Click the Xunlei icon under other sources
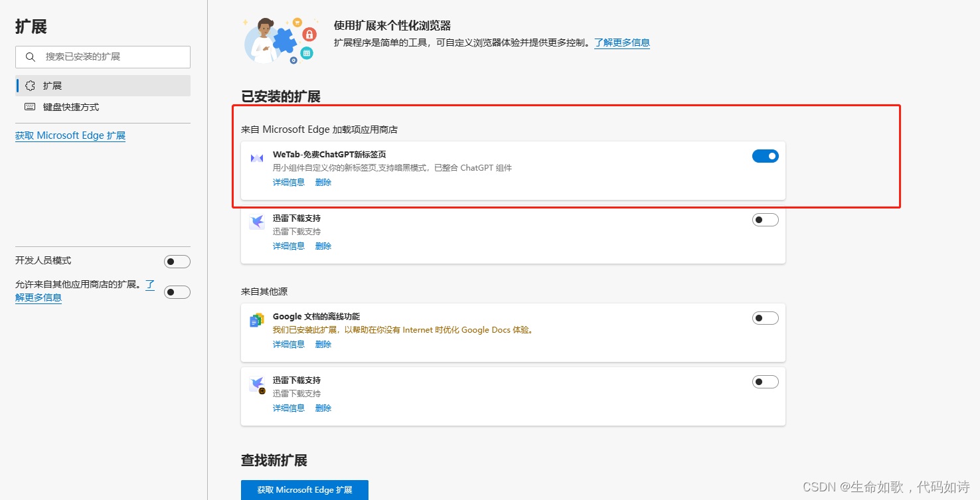Viewport: 980px width, 500px height. (257, 384)
